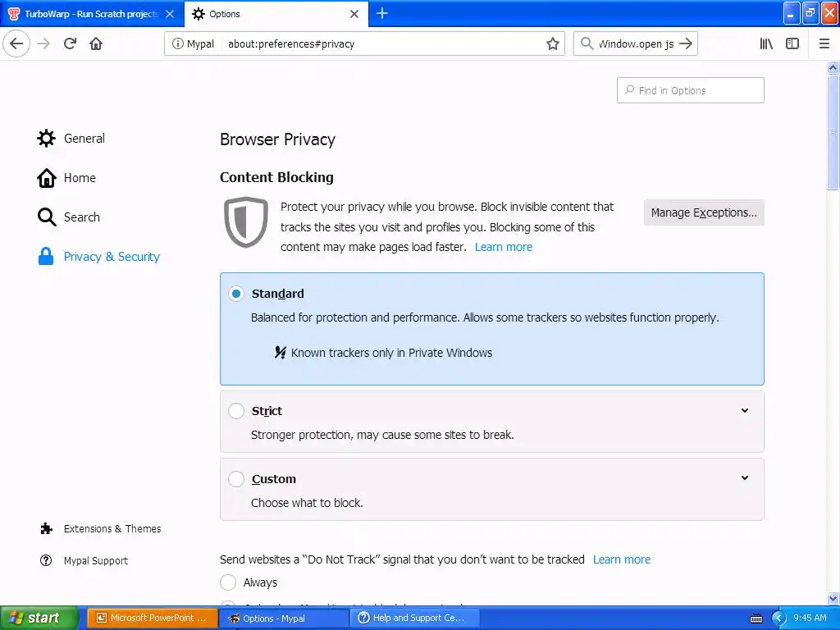Click the back arrow navigation button

coord(16,43)
